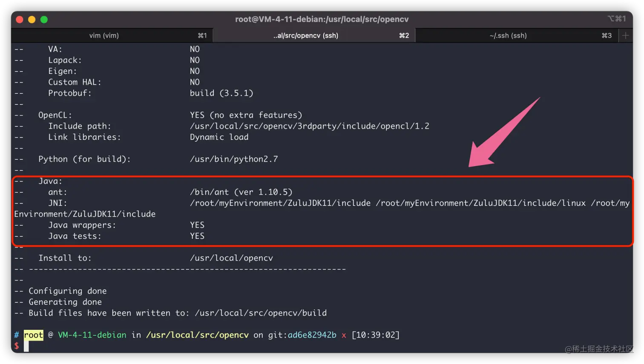Click the hostname VM-4-11-debian in prompt
This screenshot has height=364, width=644.
[x=92, y=335]
